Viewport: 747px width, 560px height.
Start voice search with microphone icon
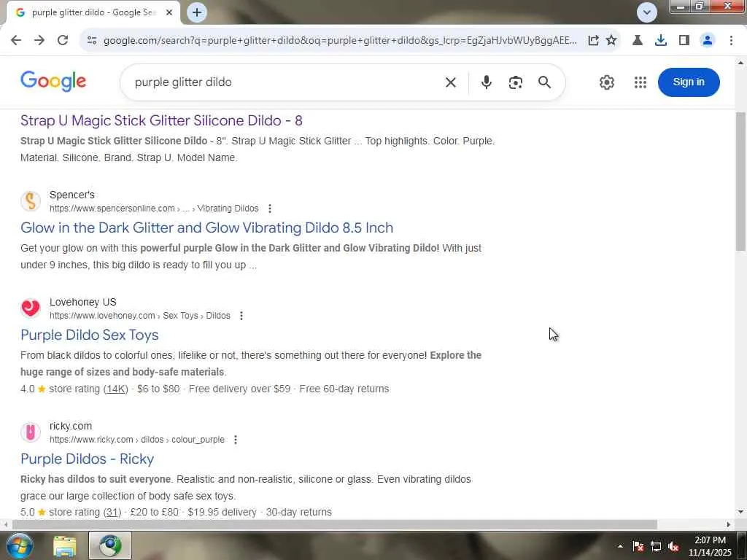[x=486, y=82]
